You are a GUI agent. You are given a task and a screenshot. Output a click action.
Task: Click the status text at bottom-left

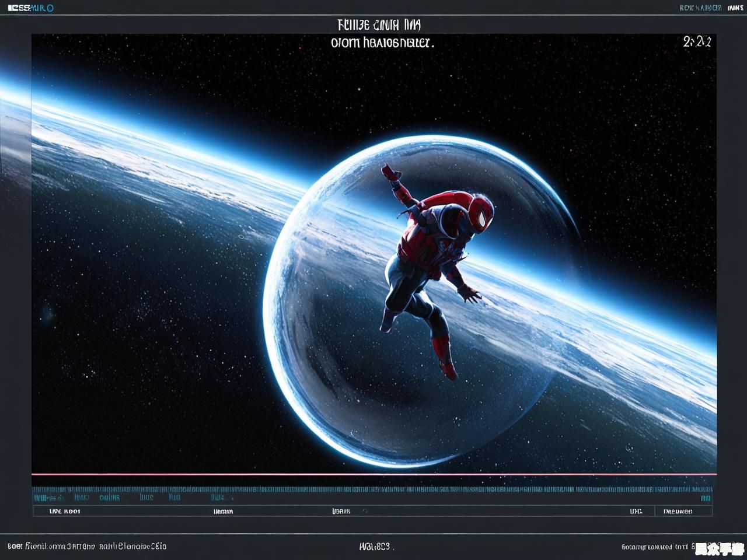tap(88, 547)
